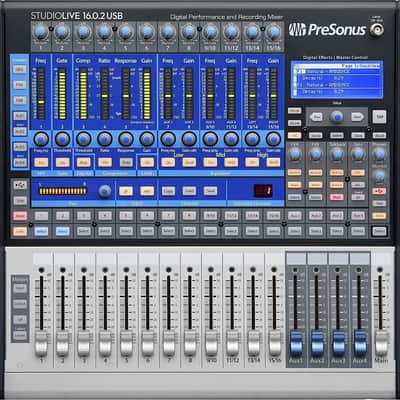Click the Load button in Fat Channel

point(189,191)
